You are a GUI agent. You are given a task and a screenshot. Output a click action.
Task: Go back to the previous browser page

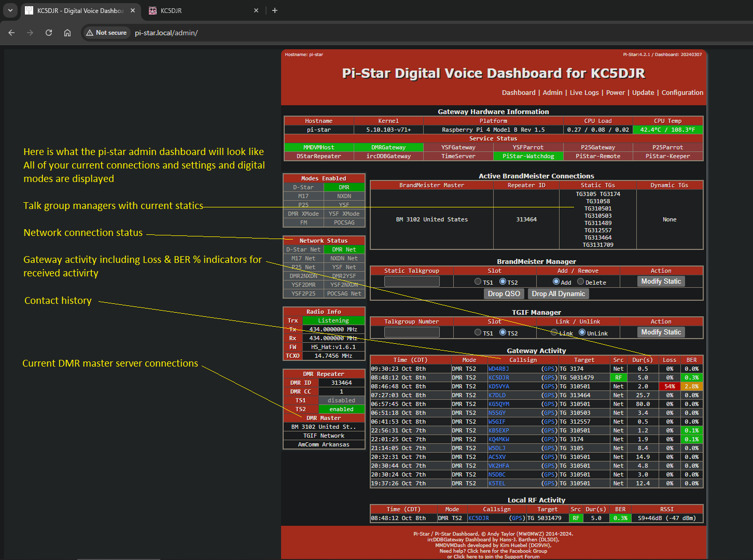point(11,33)
